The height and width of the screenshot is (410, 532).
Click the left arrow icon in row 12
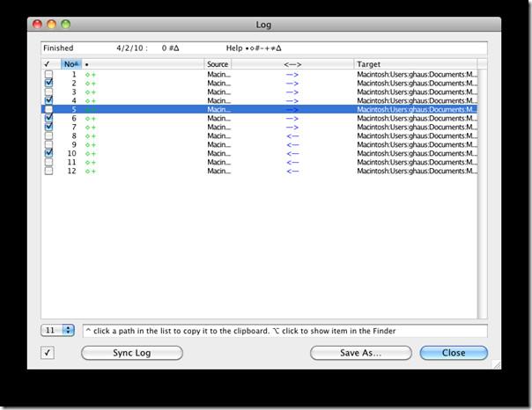click(292, 171)
